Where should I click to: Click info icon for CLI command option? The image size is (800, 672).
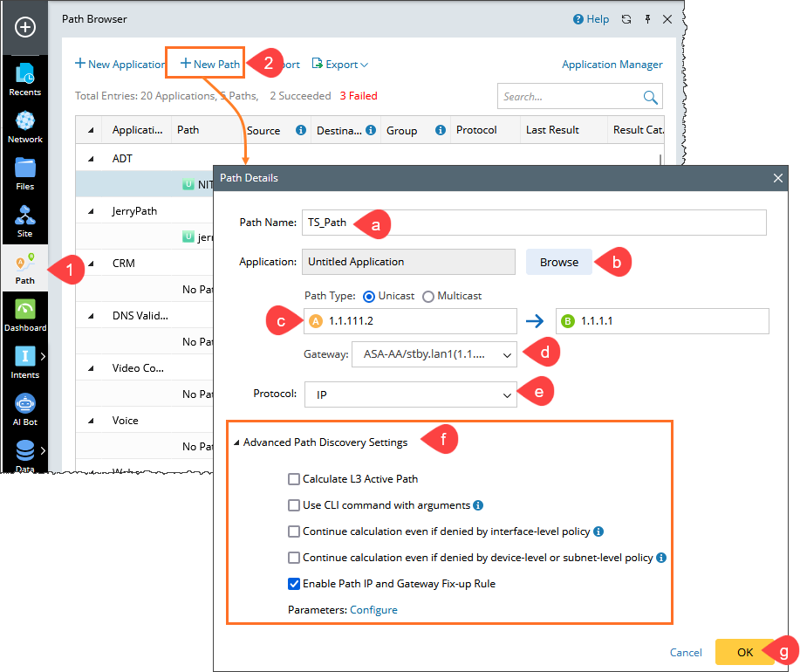478,505
